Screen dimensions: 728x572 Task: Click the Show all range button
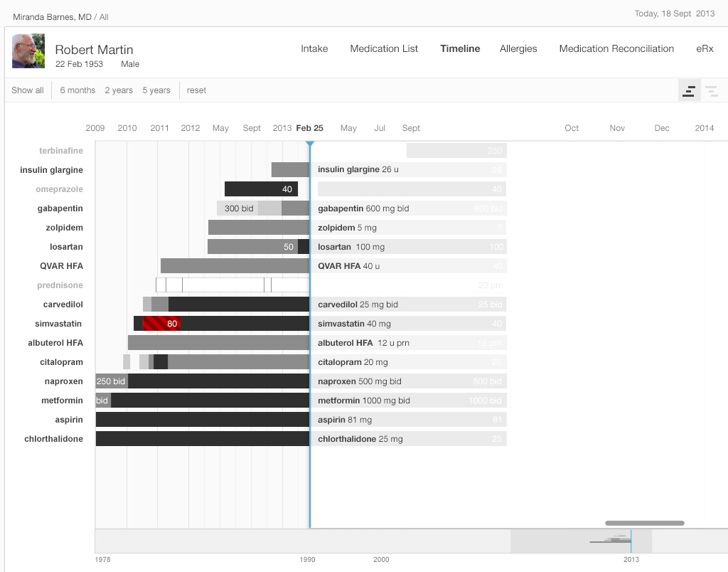tap(28, 90)
